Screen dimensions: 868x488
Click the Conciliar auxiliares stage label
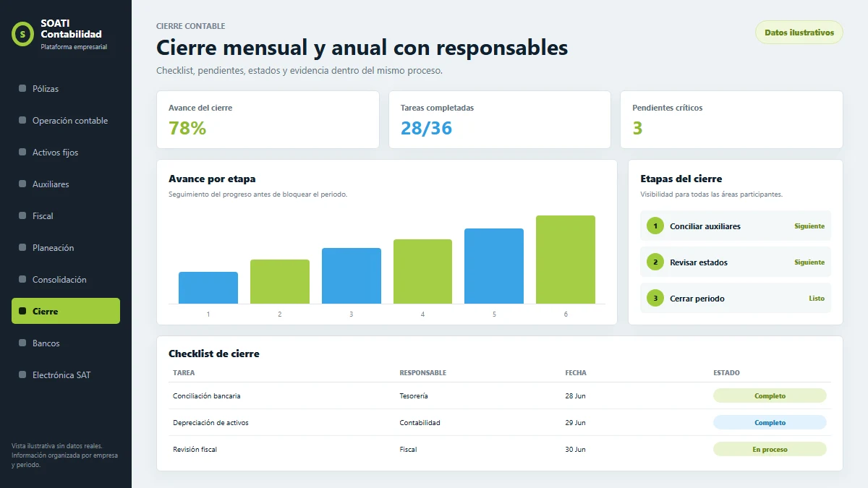(705, 226)
